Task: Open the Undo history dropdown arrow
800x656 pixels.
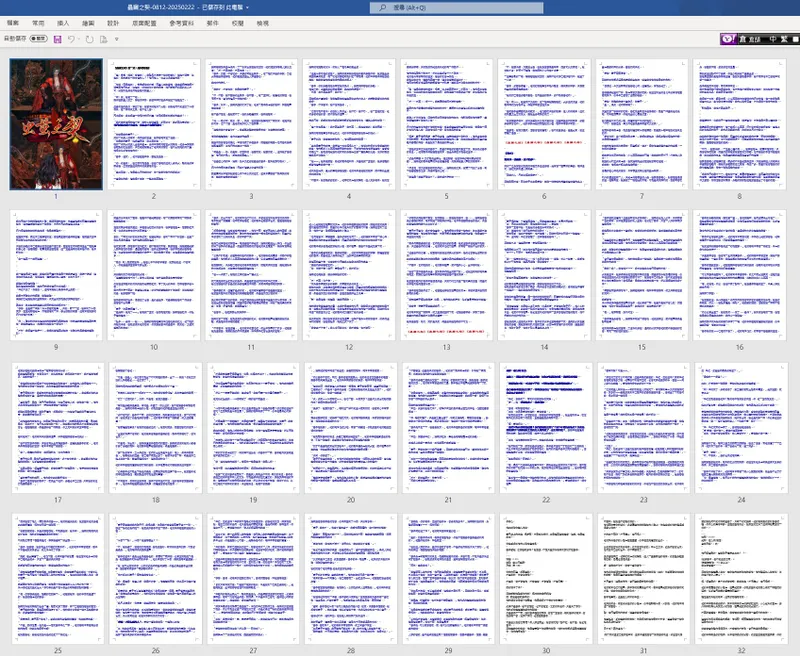Action: [x=79, y=39]
